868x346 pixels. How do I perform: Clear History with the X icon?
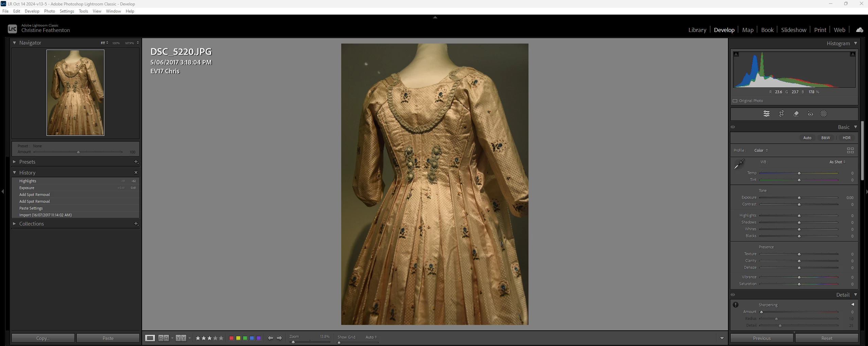[136, 172]
